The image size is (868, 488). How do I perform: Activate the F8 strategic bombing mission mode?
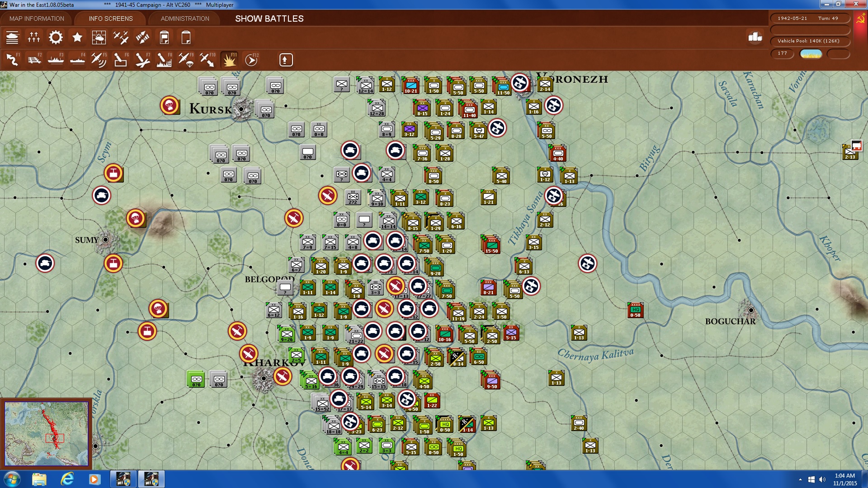[x=164, y=59]
